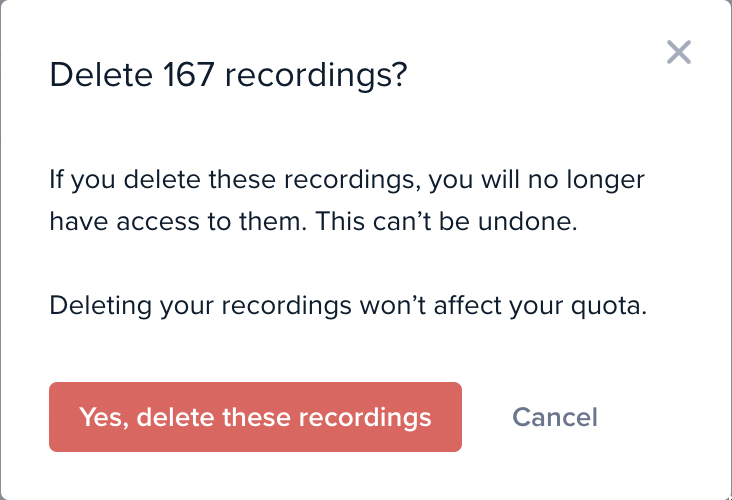732x500 pixels.
Task: Click the If you delete these recordings paragraph
Action: click(x=347, y=201)
